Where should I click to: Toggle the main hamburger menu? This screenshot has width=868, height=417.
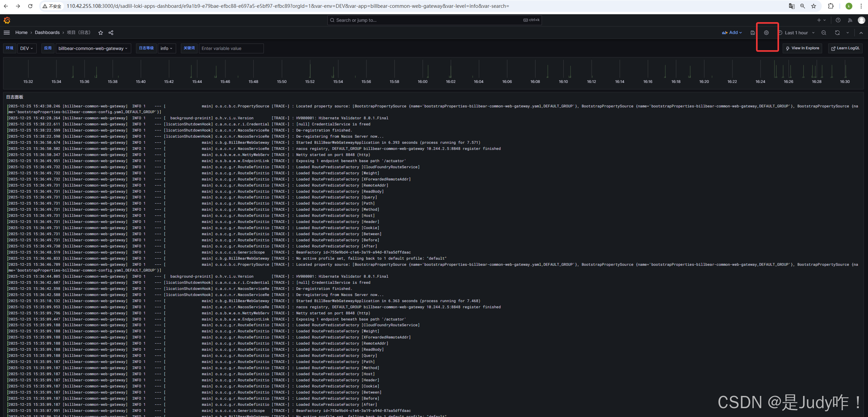pyautogui.click(x=6, y=33)
